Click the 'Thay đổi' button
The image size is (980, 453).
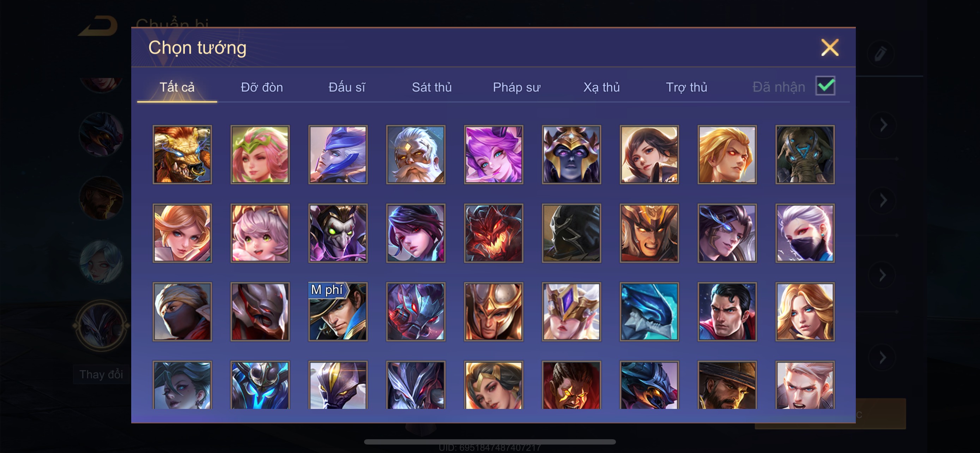[101, 374]
